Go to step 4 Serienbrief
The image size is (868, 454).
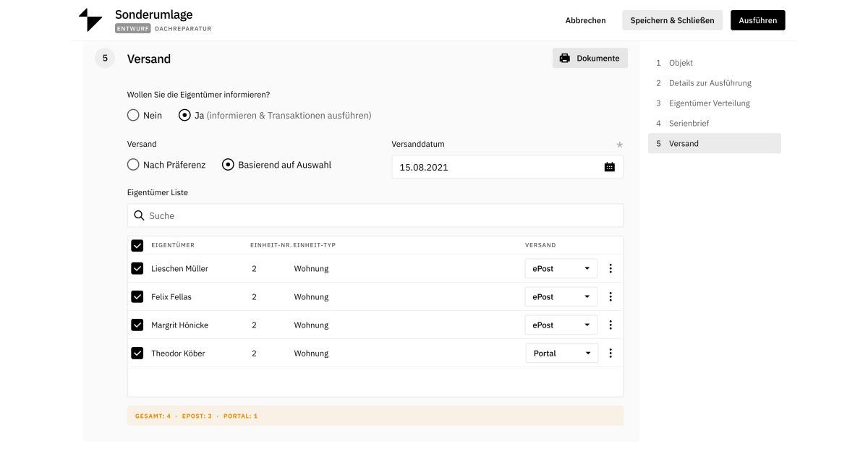[x=715, y=124]
